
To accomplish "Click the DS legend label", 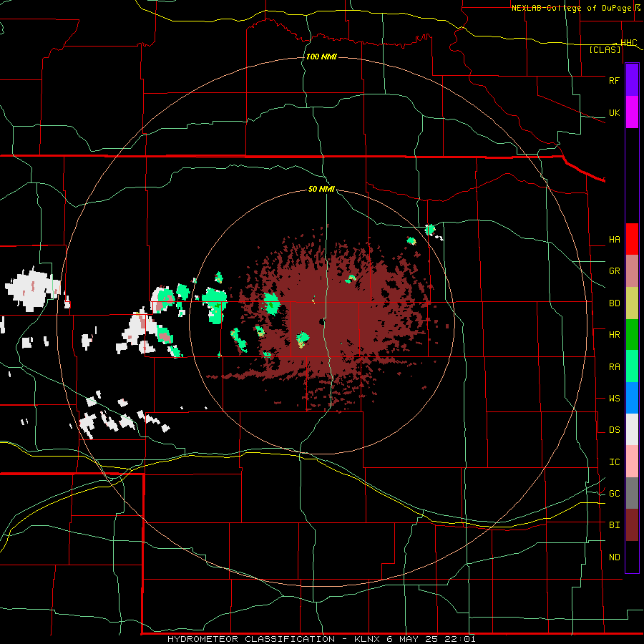I will coord(614,430).
